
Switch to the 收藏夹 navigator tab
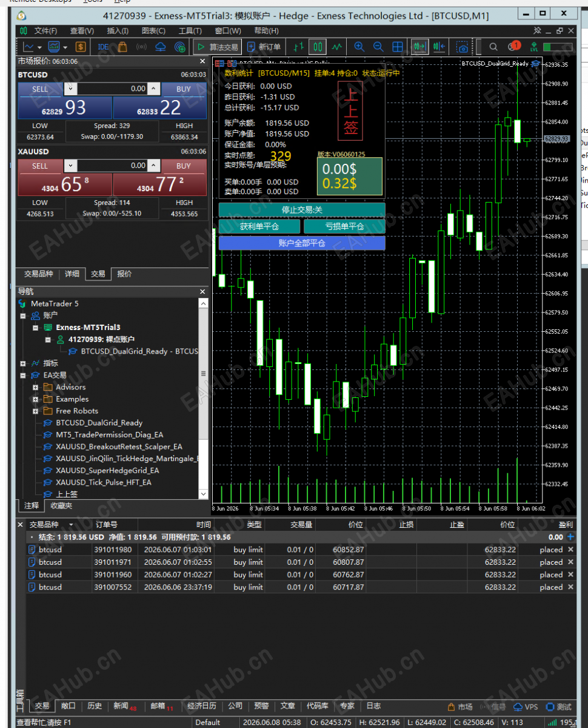61,505
